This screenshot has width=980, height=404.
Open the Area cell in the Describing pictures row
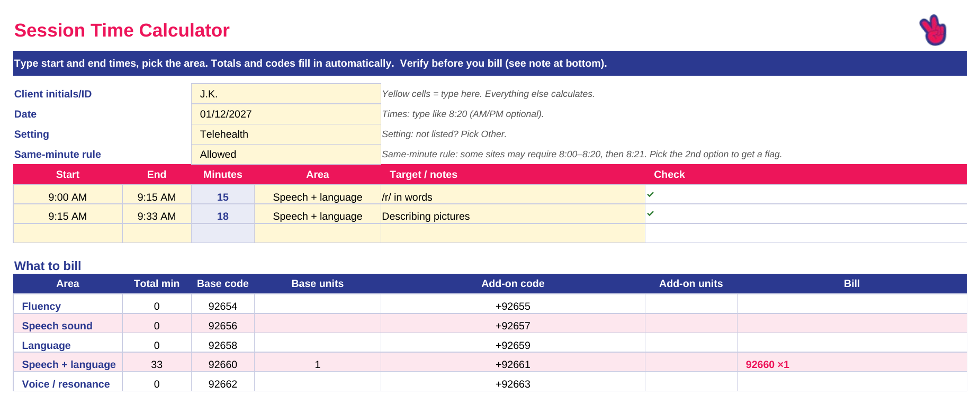[318, 214]
